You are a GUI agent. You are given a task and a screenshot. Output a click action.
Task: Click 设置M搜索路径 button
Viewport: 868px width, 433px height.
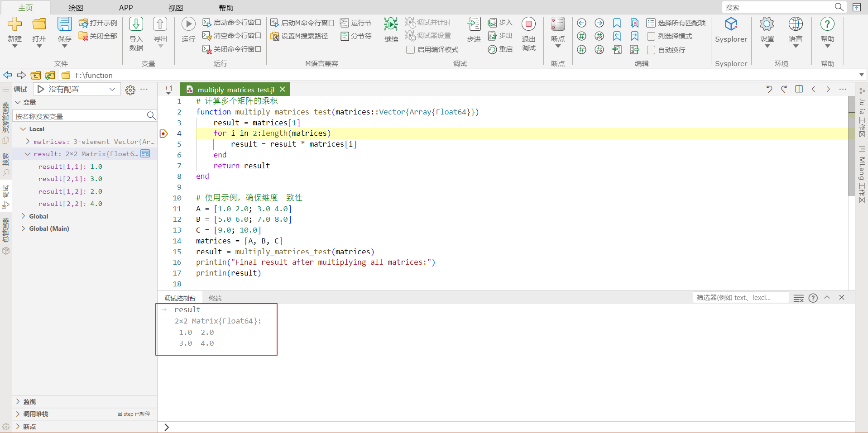pyautogui.click(x=299, y=36)
